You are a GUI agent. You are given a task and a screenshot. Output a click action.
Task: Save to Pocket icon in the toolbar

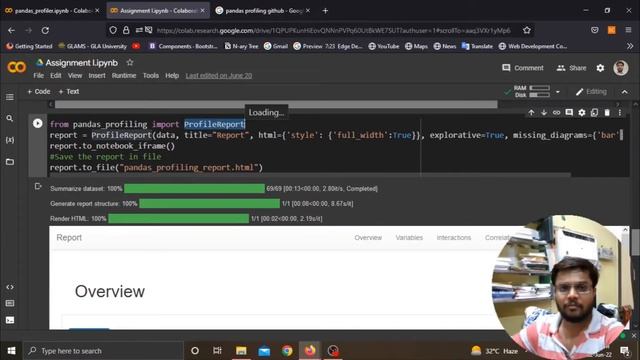pyautogui.click(x=595, y=30)
